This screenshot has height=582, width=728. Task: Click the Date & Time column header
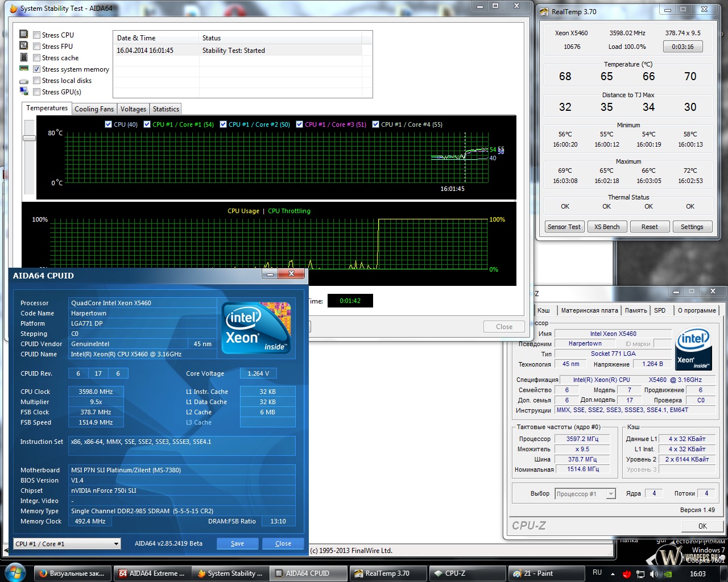156,38
